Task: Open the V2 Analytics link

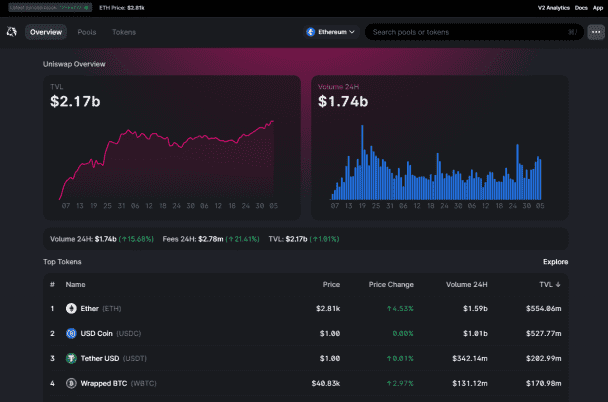Action: [554, 8]
